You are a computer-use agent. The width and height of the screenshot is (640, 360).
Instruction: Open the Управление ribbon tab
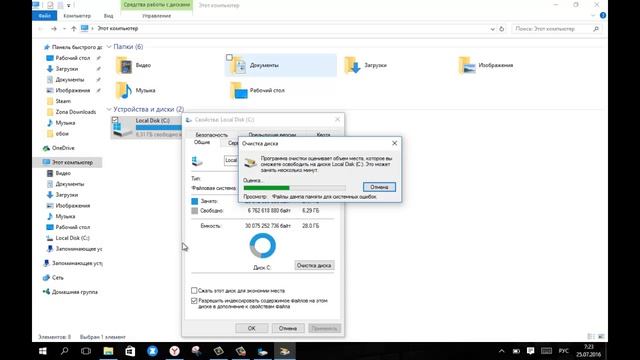tap(157, 16)
